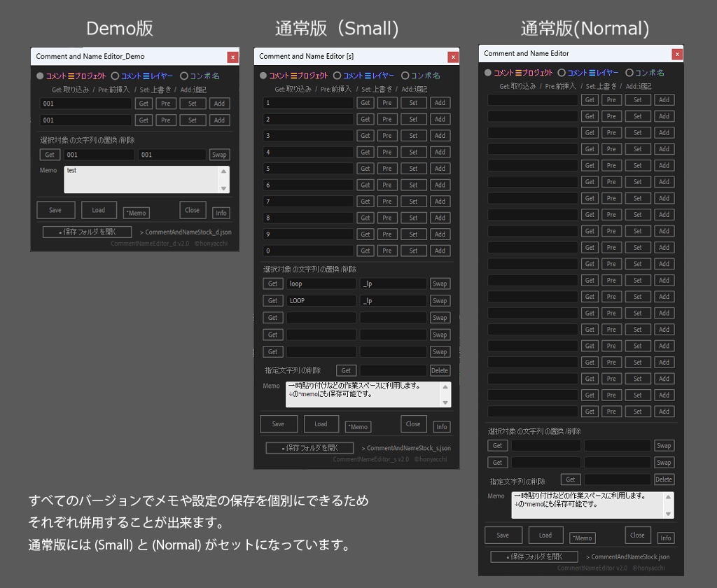The width and height of the screenshot is (717, 588).
Task: Click text field labeled 4 in Small editor
Action: tap(308, 153)
